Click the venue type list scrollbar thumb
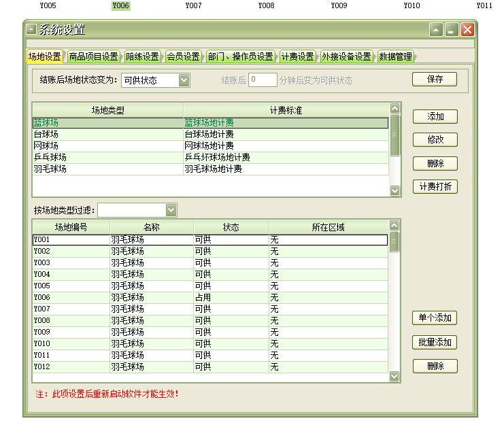The width and height of the screenshot is (504, 427). [394, 135]
